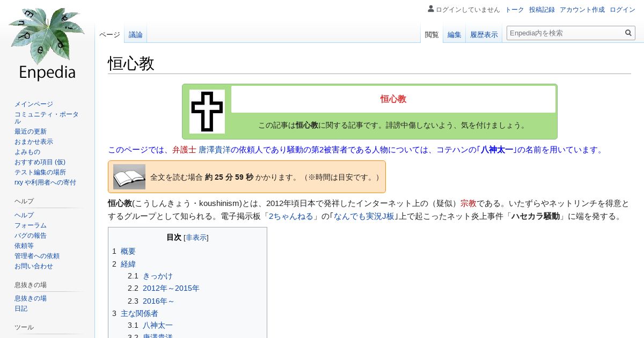This screenshot has width=644, height=338.
Task: Click the ツール sidebar heading
Action: tap(24, 327)
